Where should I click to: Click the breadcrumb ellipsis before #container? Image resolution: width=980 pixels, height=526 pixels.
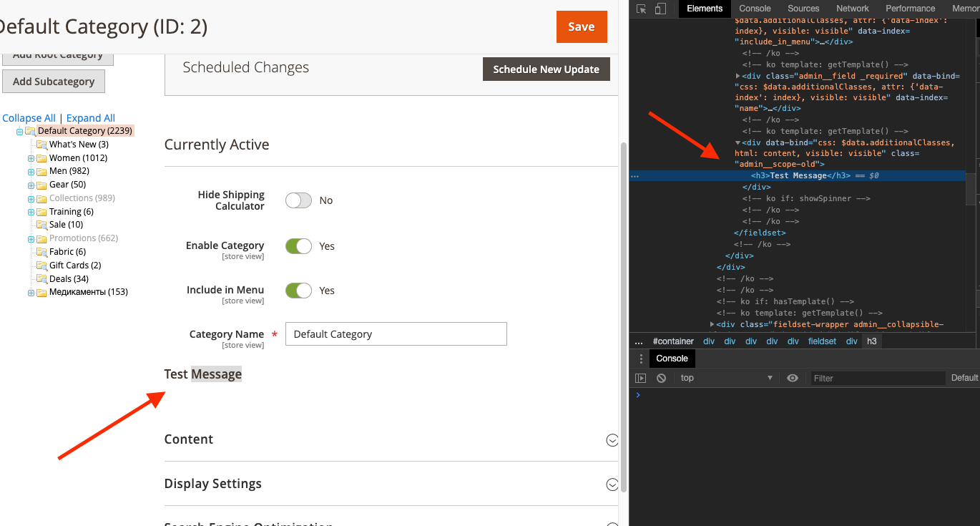click(639, 341)
